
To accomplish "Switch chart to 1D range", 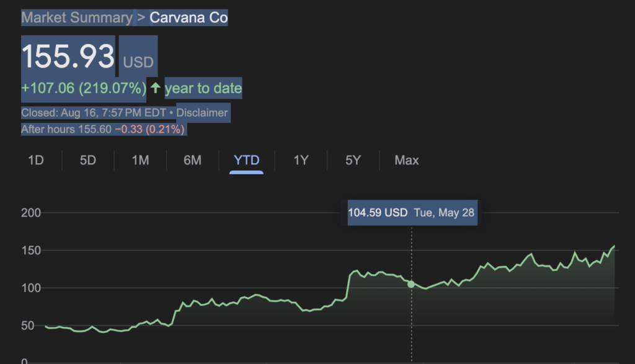I will coord(35,161).
